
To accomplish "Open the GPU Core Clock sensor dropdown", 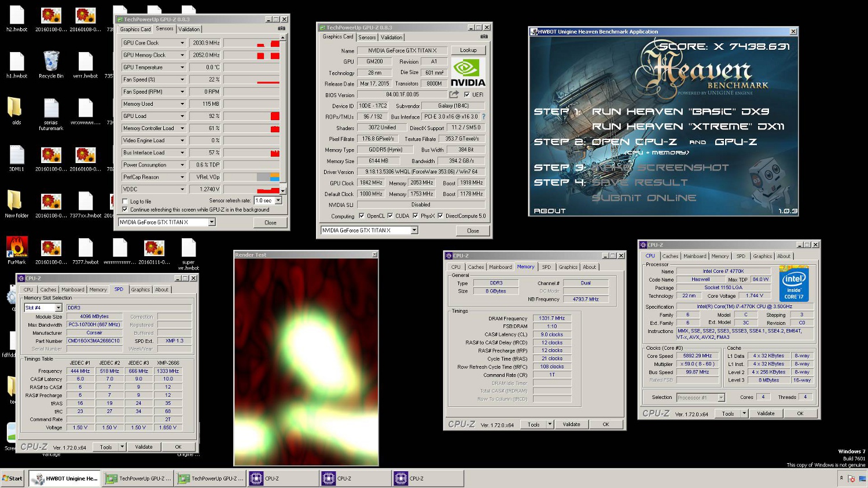I will click(x=182, y=43).
